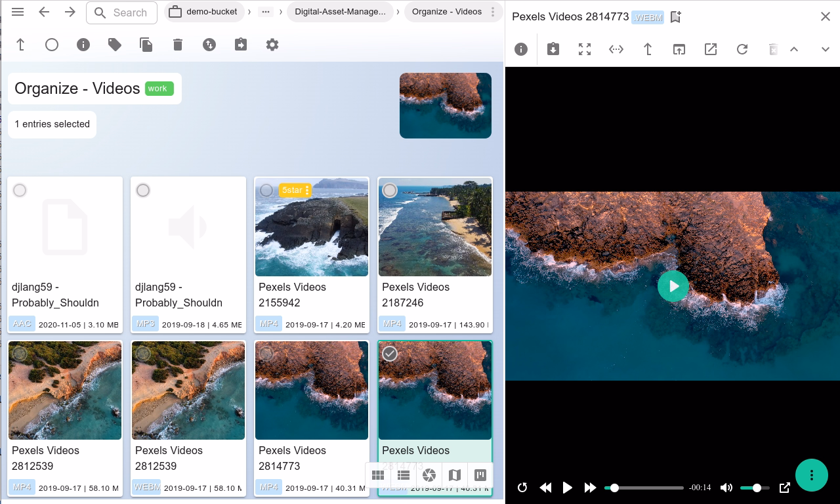Open the tag assignment tool
The height and width of the screenshot is (504, 840).
coord(114,45)
